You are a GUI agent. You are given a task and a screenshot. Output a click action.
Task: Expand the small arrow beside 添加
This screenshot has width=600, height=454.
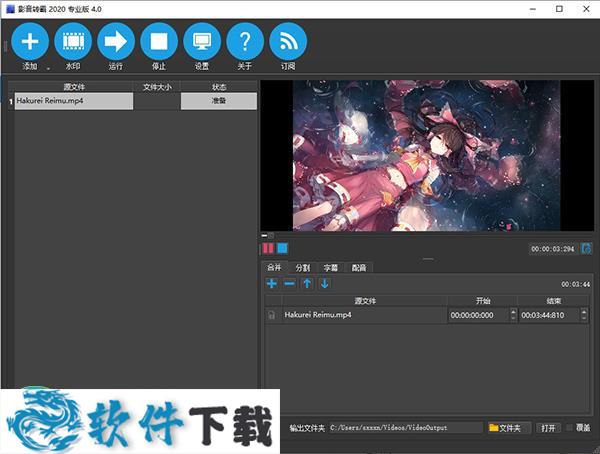[x=49, y=69]
